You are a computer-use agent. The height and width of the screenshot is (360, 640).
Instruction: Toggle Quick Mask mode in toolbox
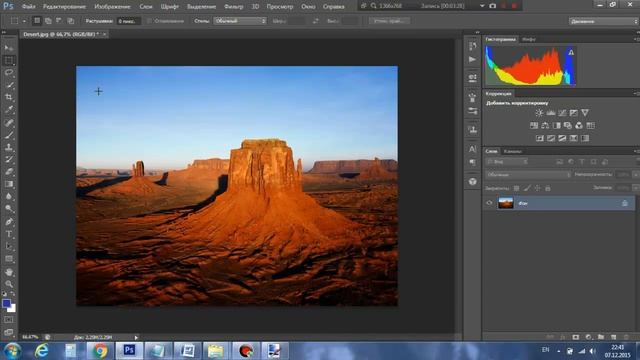click(x=9, y=320)
